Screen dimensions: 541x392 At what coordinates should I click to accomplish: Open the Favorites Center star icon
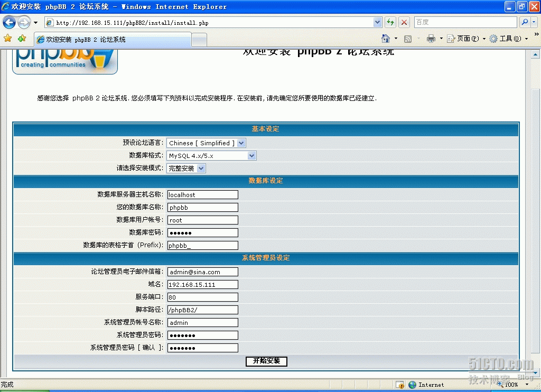7,39
